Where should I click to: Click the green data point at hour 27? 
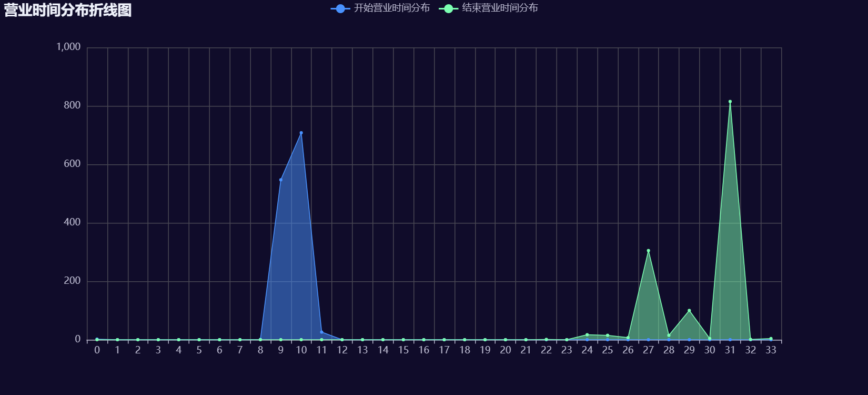pyautogui.click(x=648, y=251)
